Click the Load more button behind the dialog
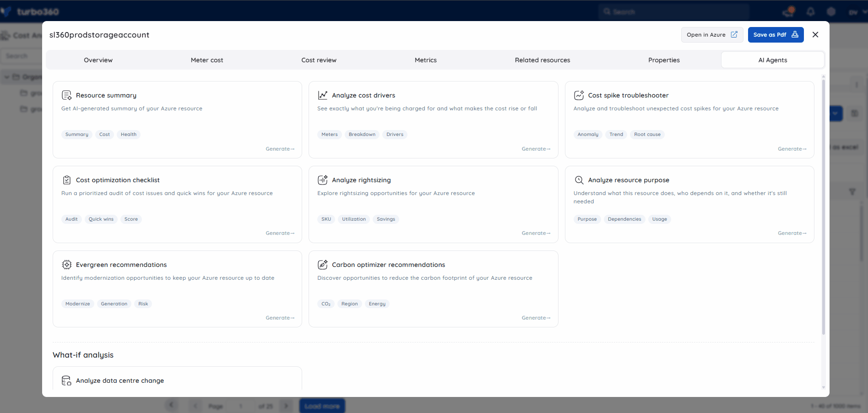The height and width of the screenshot is (413, 868). click(322, 406)
